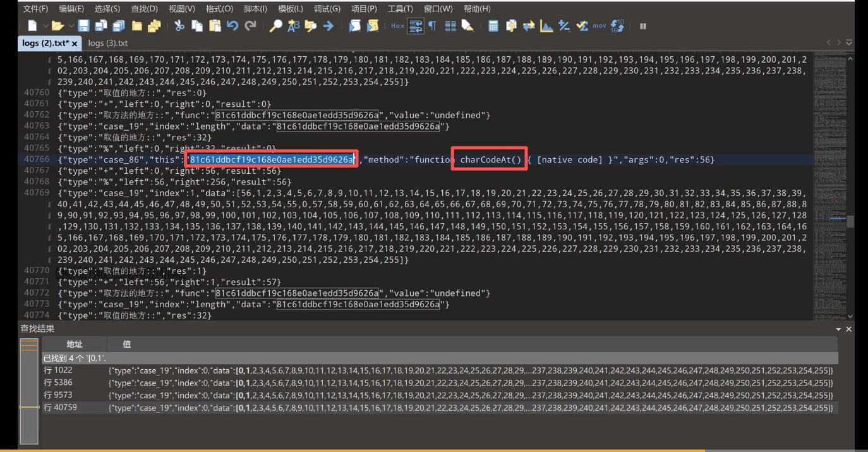Click the Paste clipboard icon
This screenshot has width=868, height=452.
tap(215, 26)
